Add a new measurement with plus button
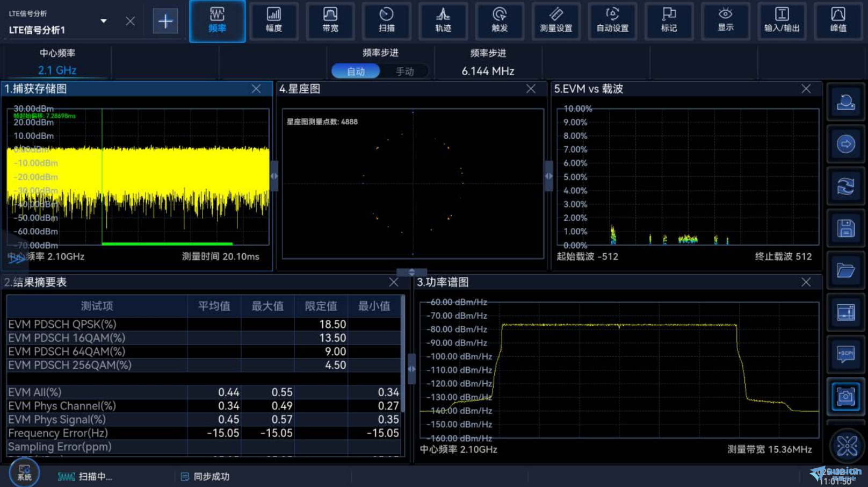The image size is (868, 487). (165, 22)
